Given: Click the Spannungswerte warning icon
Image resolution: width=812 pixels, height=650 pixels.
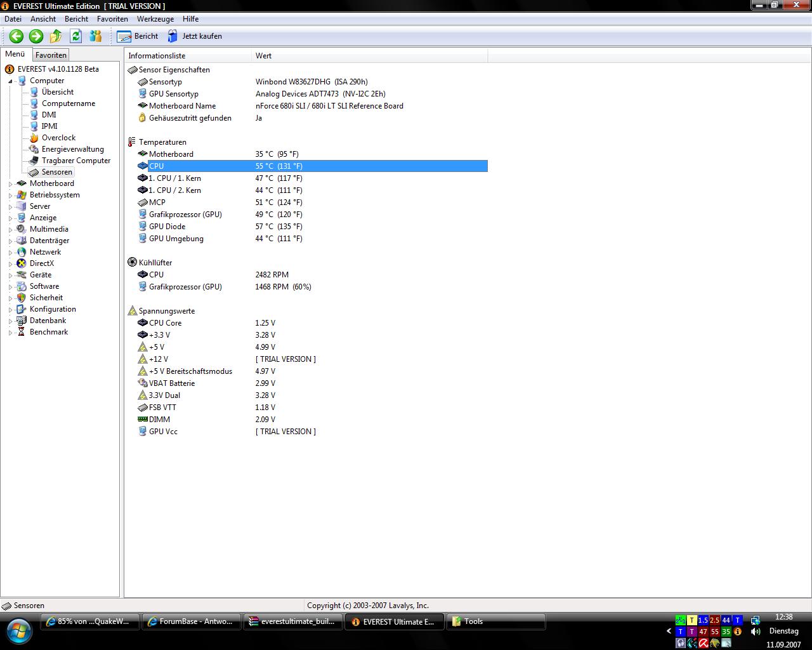Looking at the screenshot, I should 132,311.
